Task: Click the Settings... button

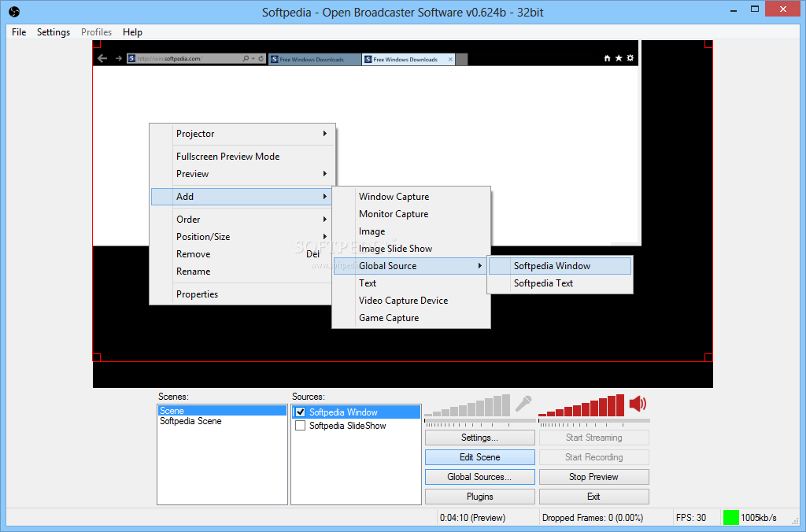Action: point(479,438)
